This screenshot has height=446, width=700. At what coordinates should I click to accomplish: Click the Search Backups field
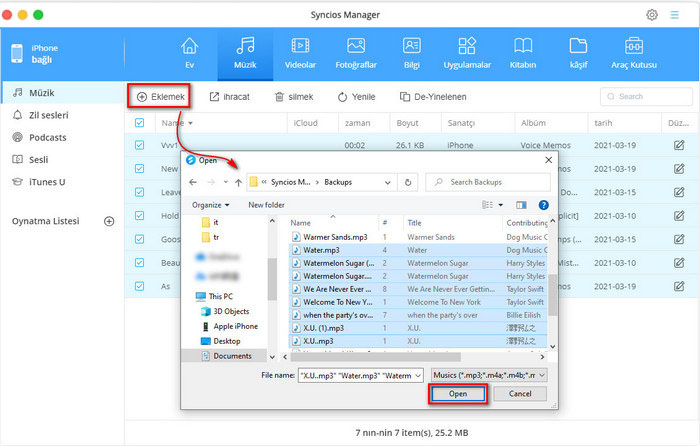pyautogui.click(x=488, y=182)
